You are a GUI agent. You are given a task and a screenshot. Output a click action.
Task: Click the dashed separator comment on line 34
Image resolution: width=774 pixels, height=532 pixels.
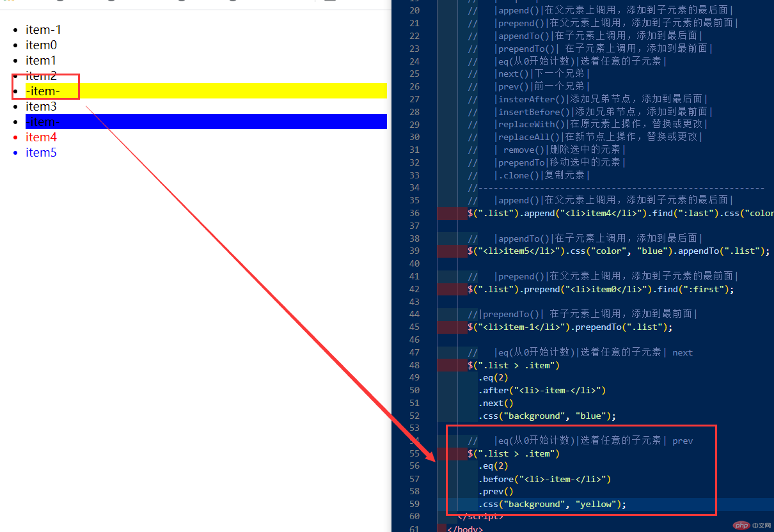617,187
